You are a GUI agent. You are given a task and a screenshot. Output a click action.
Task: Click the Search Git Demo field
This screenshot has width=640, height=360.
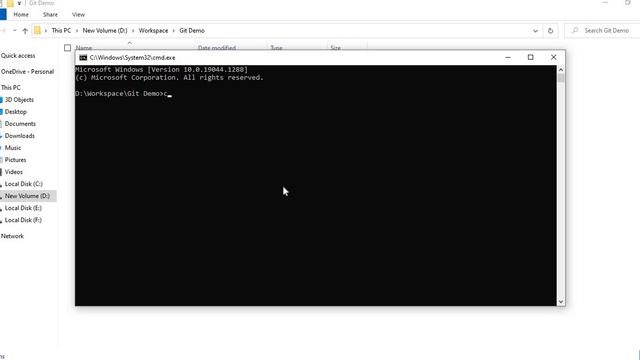(602, 31)
